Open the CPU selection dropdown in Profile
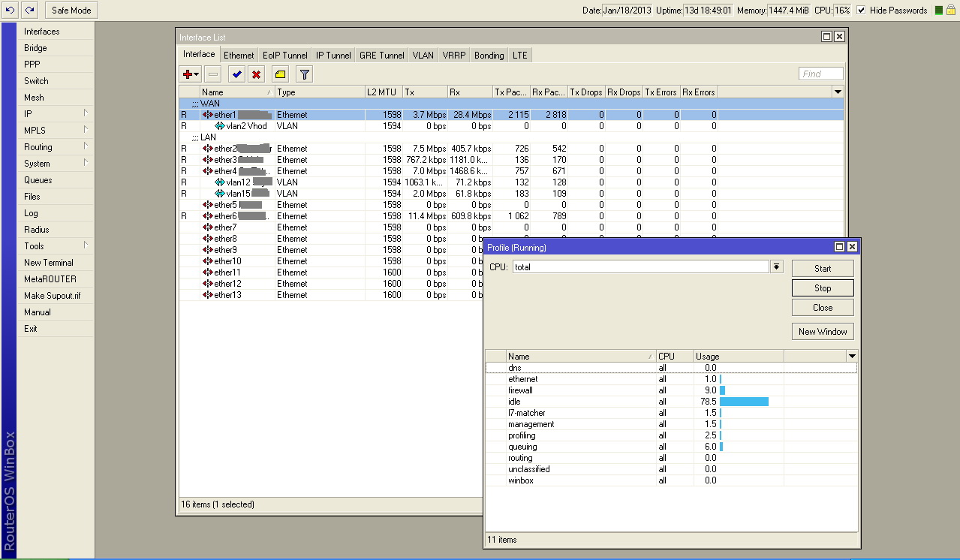This screenshot has height=560, width=960. pos(776,267)
